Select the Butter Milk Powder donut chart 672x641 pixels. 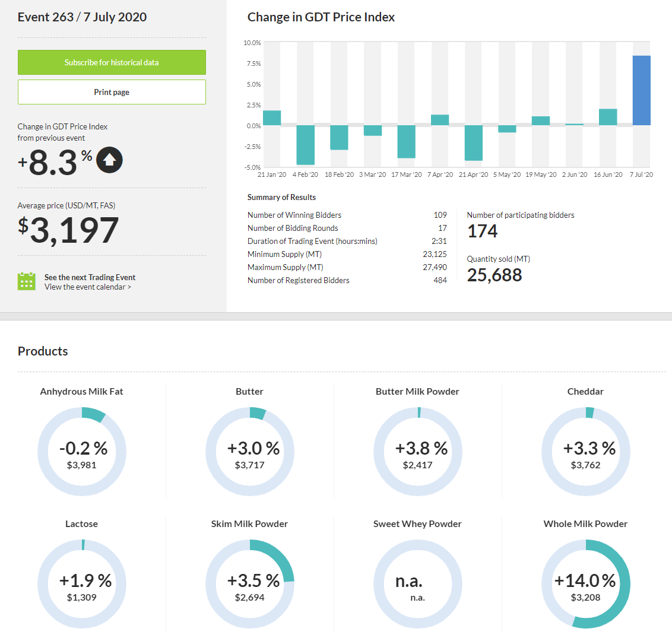coord(418,452)
